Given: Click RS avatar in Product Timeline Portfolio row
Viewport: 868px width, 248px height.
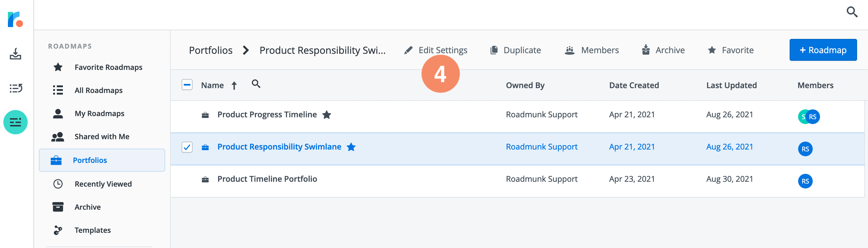Looking at the screenshot, I should [x=805, y=181].
